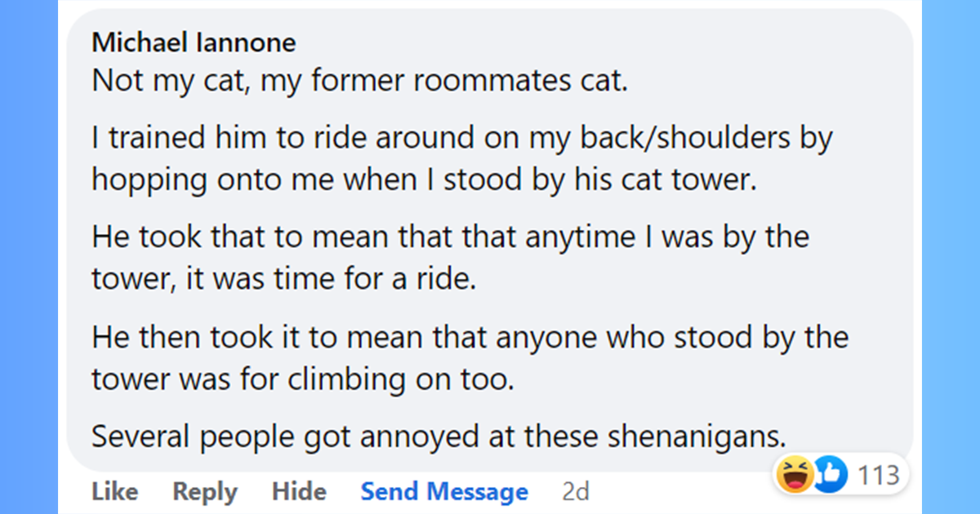Like the comment
Screen dimensions: 980x514
[114, 491]
